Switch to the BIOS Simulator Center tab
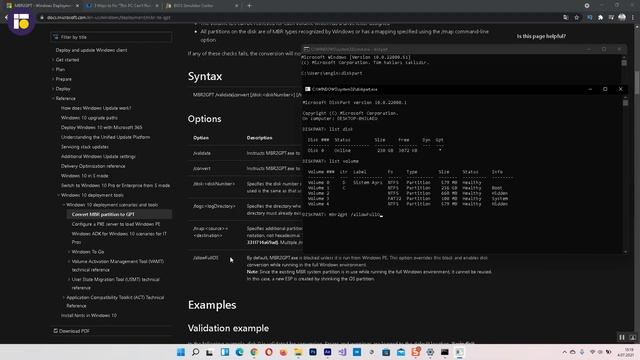 coord(202,6)
